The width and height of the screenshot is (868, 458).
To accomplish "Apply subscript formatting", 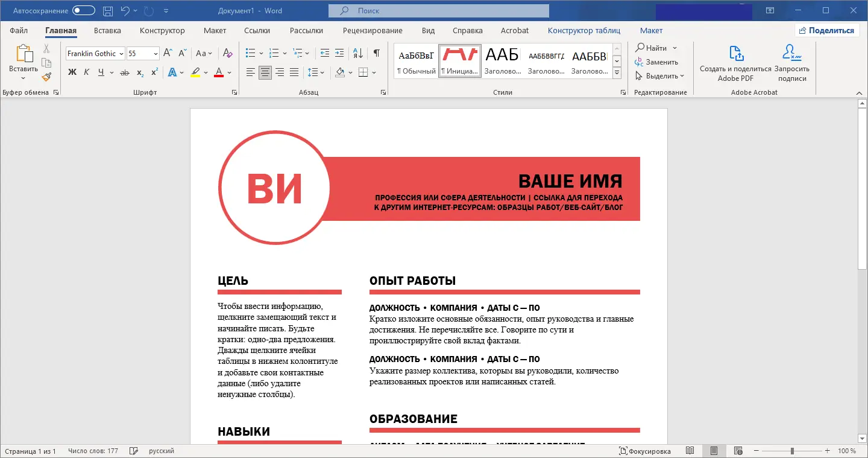I will (140, 72).
